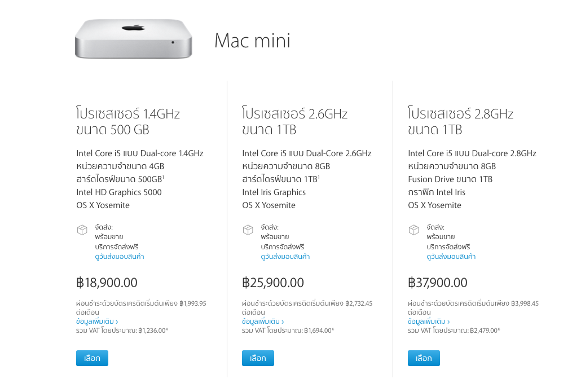This screenshot has width=572, height=392.
Task: Open installment details link under ฿25,900.00
Action: coord(263,321)
